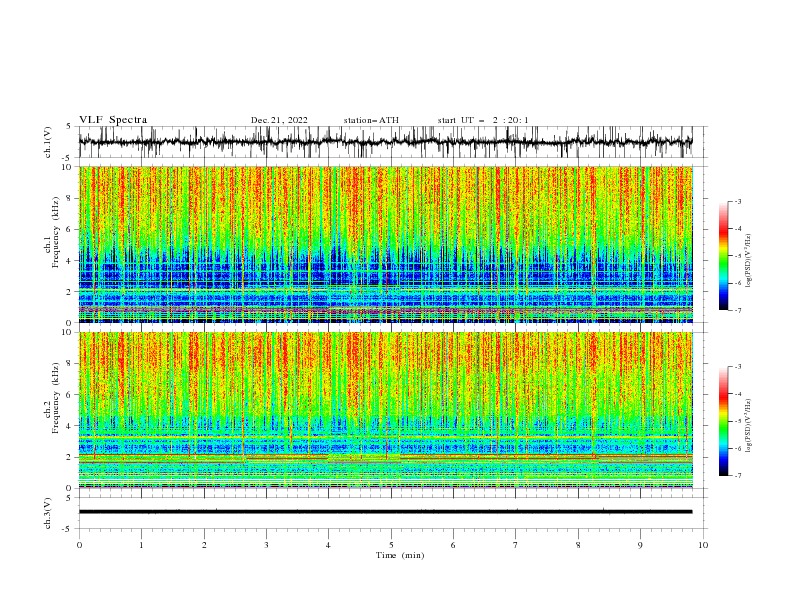
Task: Click the time axis tick label 5
Action: pyautogui.click(x=391, y=545)
